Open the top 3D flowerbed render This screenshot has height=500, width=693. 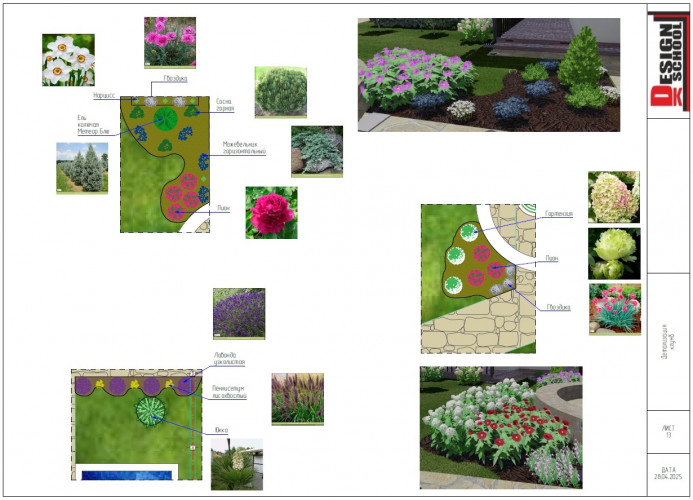[x=488, y=74]
